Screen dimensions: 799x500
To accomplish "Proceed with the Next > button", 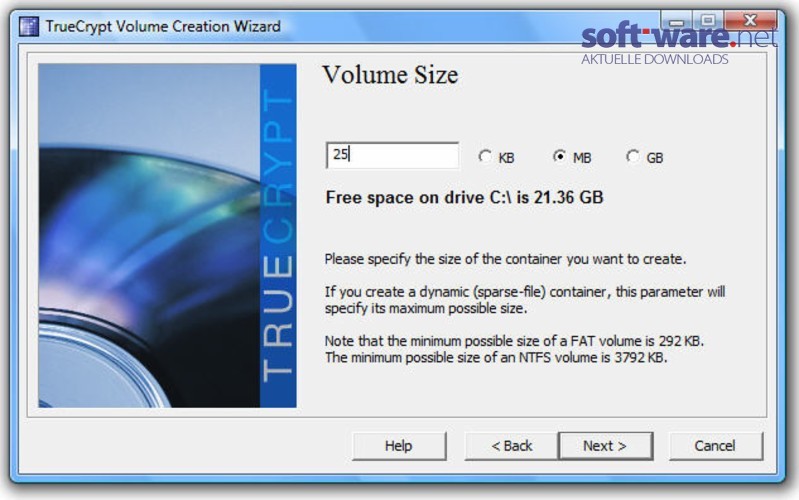I will click(x=605, y=446).
